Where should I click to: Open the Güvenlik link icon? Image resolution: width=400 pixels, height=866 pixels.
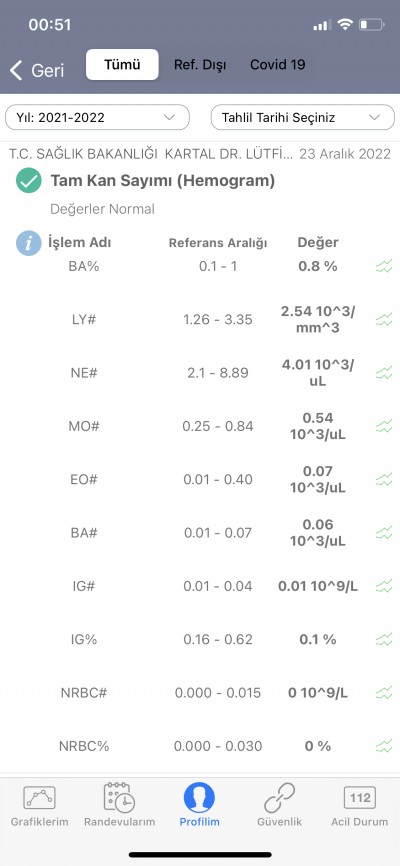click(280, 798)
